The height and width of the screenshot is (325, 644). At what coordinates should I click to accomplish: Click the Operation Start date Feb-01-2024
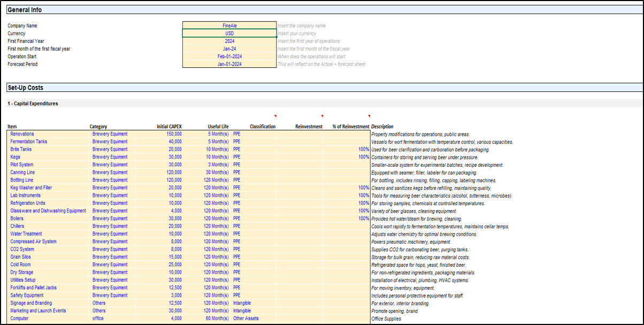(229, 57)
